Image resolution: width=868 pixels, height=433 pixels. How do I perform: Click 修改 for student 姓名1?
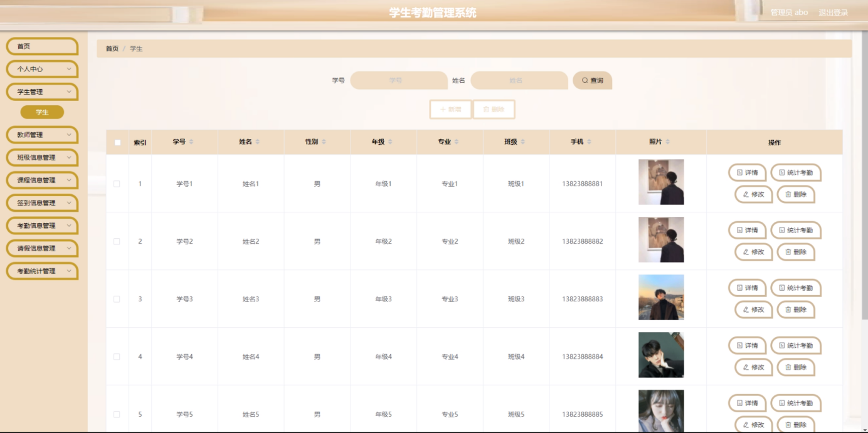(753, 194)
